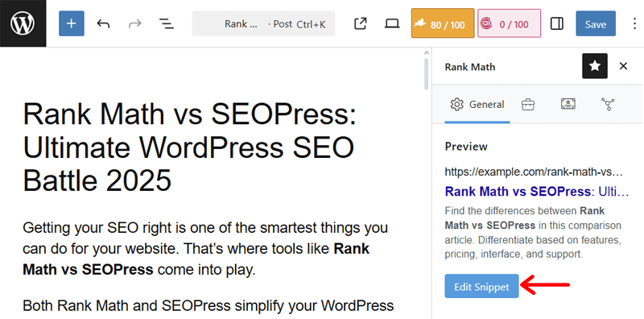Open the Rank Post command palette field

click(263, 24)
